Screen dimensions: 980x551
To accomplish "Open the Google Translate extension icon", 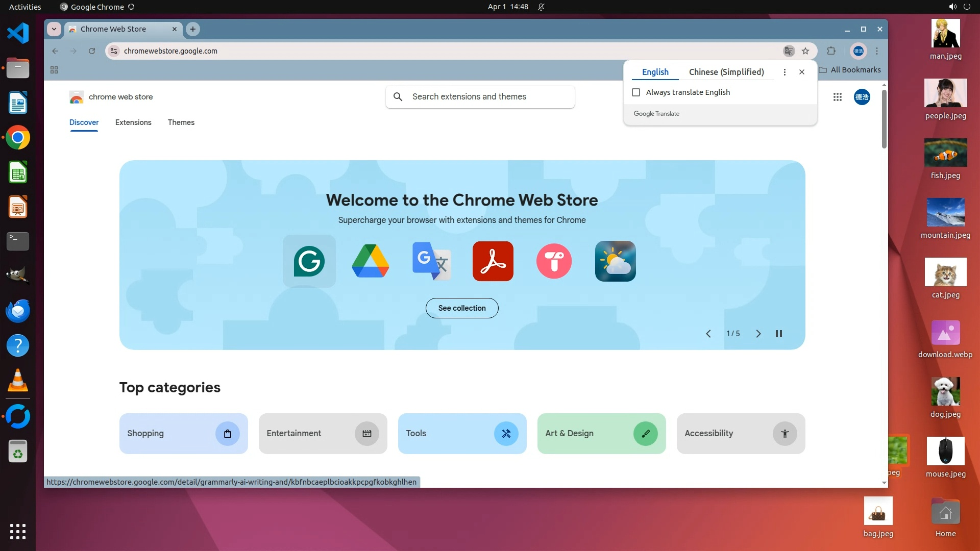I will click(x=431, y=261).
